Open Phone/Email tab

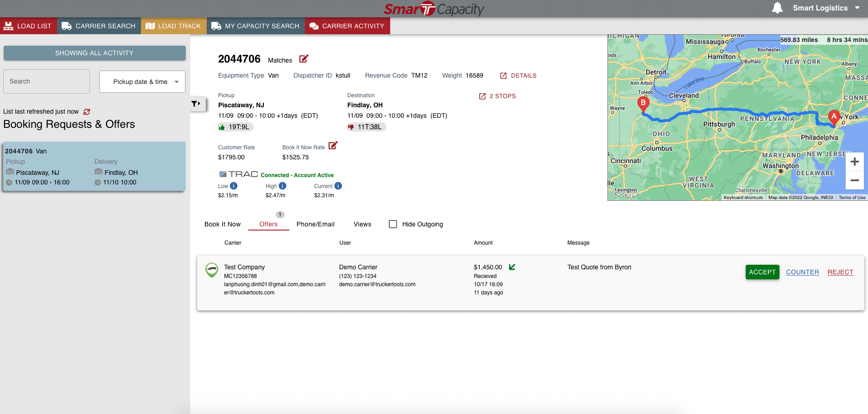pos(315,224)
